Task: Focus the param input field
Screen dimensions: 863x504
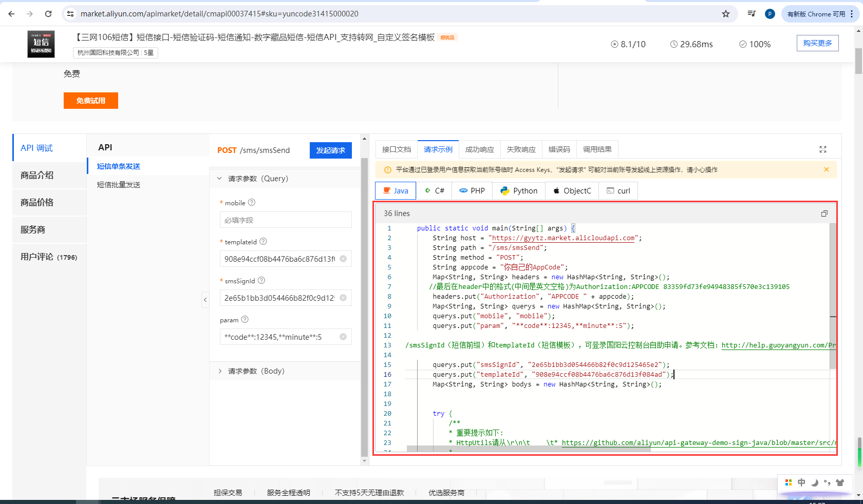Action: click(286, 337)
